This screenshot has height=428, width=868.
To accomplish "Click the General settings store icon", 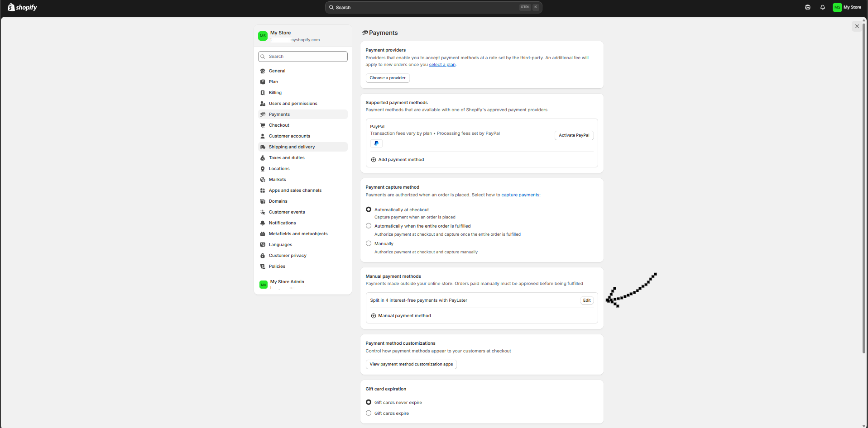I will pos(263,71).
